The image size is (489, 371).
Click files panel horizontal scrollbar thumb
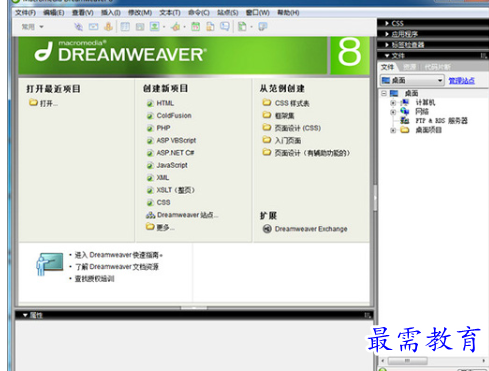pos(408,361)
